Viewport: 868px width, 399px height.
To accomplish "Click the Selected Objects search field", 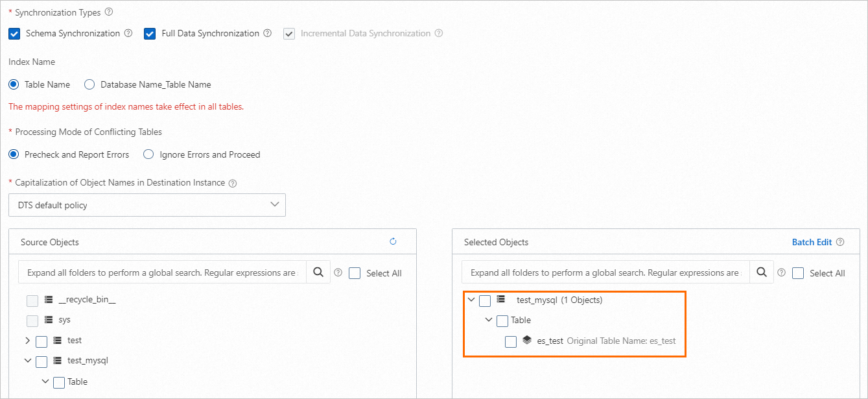I will [605, 272].
